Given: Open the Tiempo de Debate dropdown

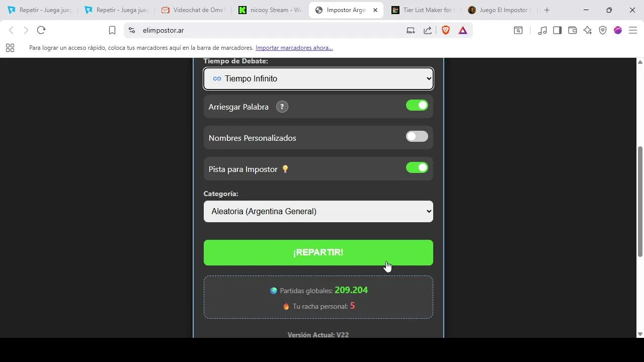Looking at the screenshot, I should coord(318,78).
